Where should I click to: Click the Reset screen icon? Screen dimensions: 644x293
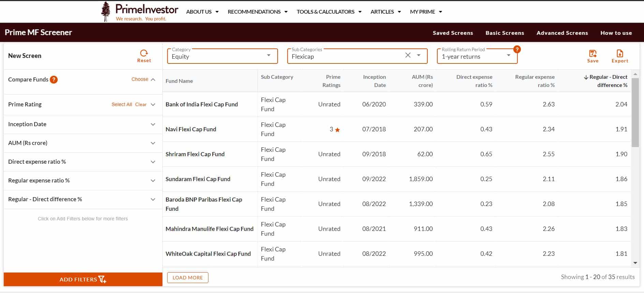[x=144, y=53]
